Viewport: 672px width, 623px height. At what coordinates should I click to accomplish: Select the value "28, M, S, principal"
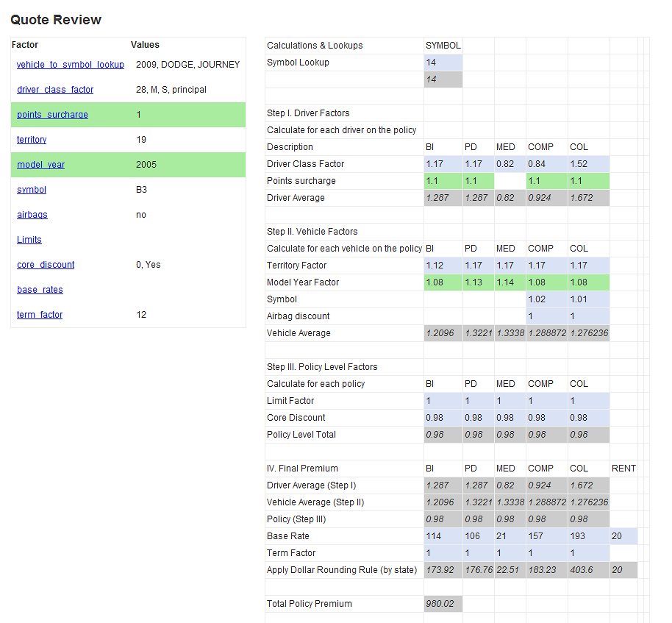tap(171, 90)
